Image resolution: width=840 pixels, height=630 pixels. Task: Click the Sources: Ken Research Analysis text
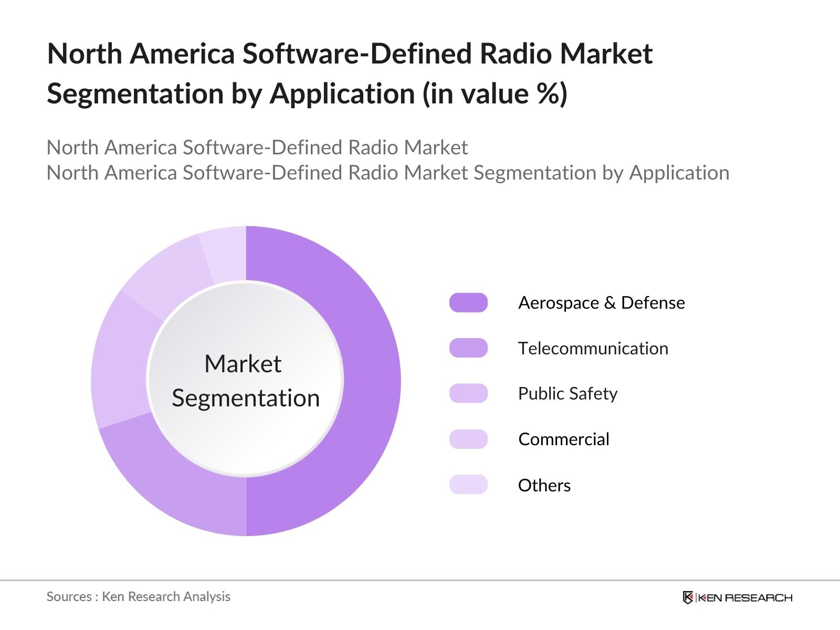pyautogui.click(x=138, y=597)
